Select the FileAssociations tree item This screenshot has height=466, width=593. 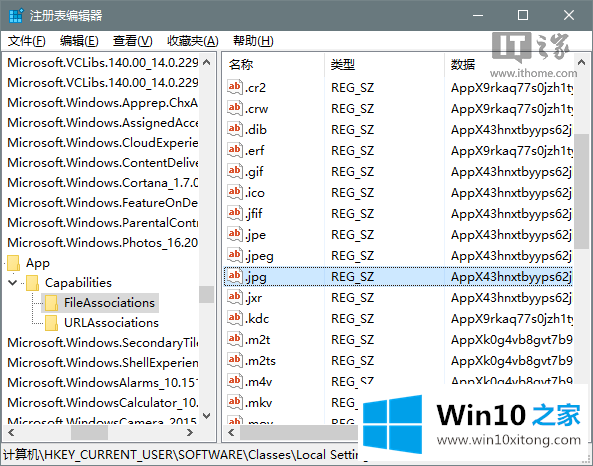click(109, 303)
